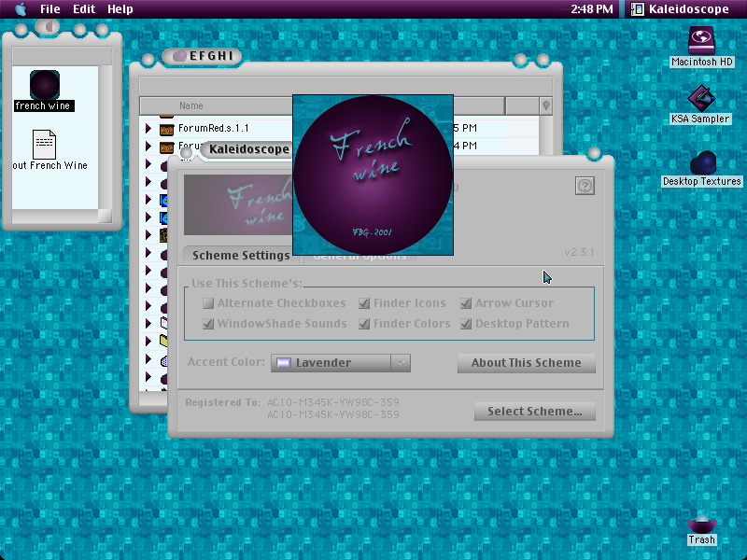Close the EFGHI folder window
This screenshot has height=560, width=747.
pyautogui.click(x=148, y=60)
